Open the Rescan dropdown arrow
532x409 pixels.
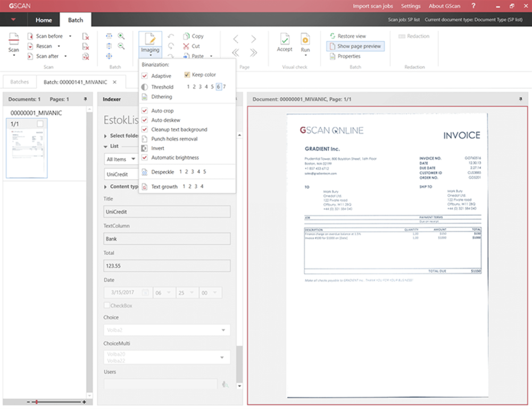pyautogui.click(x=59, y=46)
